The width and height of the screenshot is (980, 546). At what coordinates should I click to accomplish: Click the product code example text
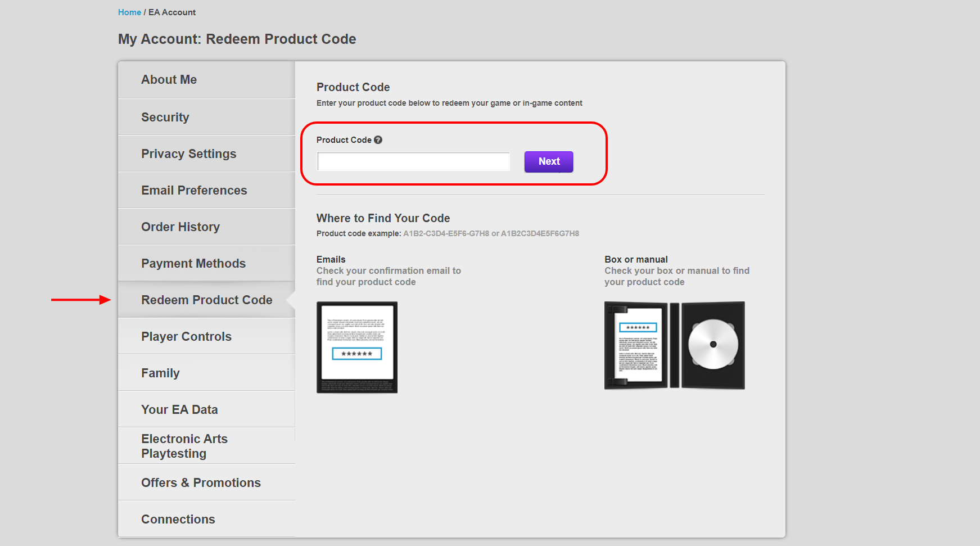pos(448,233)
